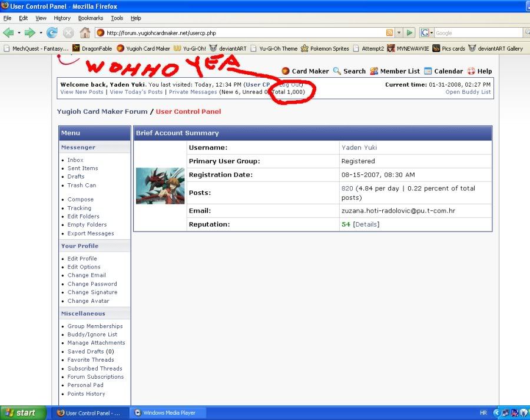Click the browser Back arrow button
This screenshot has height=420, width=530.
click(x=9, y=33)
